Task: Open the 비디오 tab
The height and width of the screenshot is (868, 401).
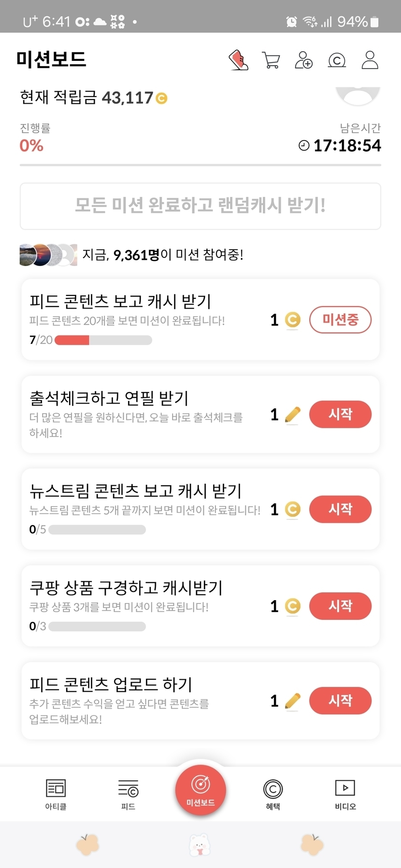Action: pos(345,794)
